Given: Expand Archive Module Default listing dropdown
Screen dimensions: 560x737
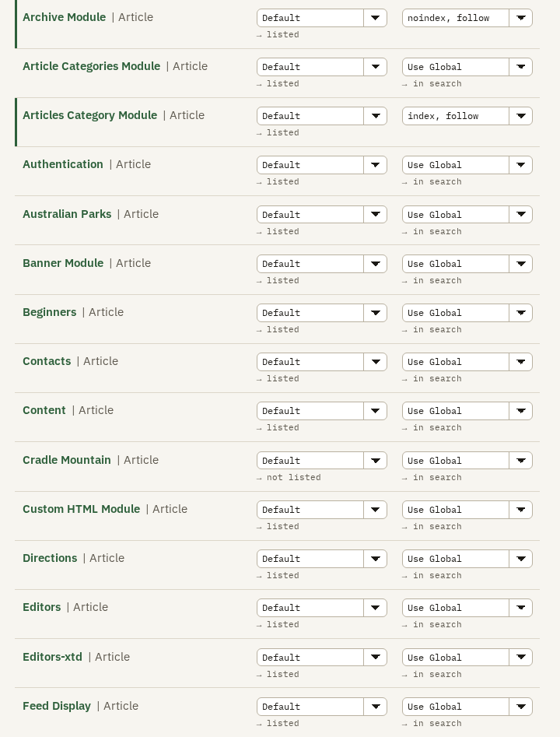Looking at the screenshot, I should 322,18.
